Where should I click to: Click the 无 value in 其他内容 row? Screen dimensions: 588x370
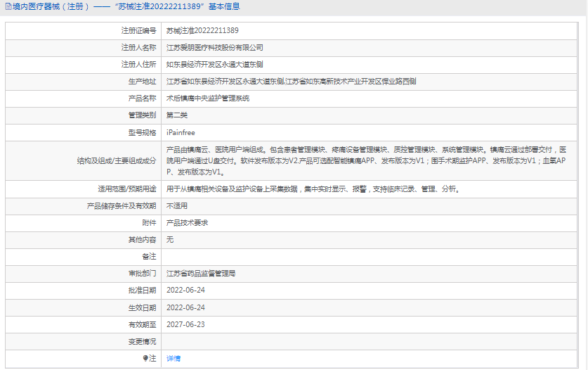(x=170, y=240)
